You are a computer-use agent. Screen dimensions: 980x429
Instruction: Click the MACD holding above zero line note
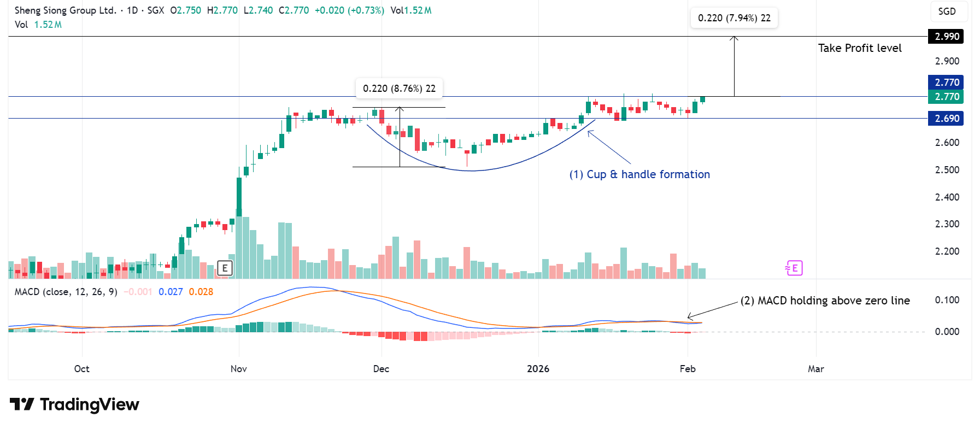coord(825,301)
